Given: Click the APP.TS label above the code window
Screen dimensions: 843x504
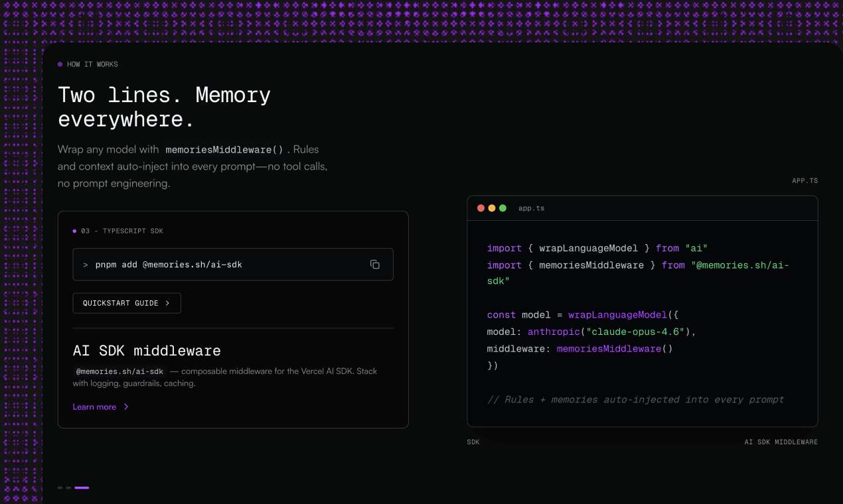Looking at the screenshot, I should (805, 180).
